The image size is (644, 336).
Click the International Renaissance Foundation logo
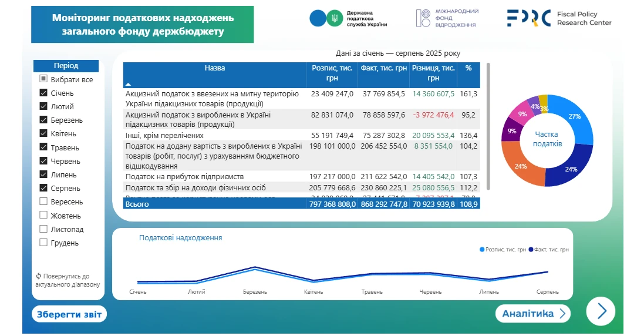(447, 18)
